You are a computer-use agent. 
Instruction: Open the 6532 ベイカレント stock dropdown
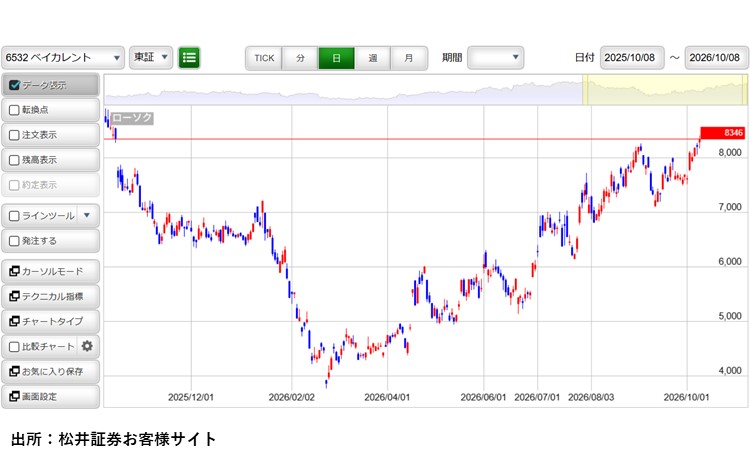point(63,58)
